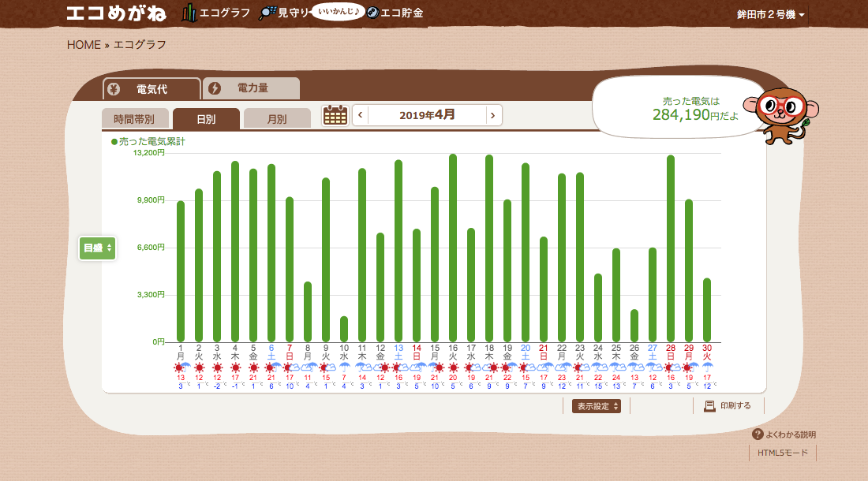This screenshot has width=868, height=481.
Task: Click the printer icon for 印刷する
Action: pyautogui.click(x=709, y=406)
